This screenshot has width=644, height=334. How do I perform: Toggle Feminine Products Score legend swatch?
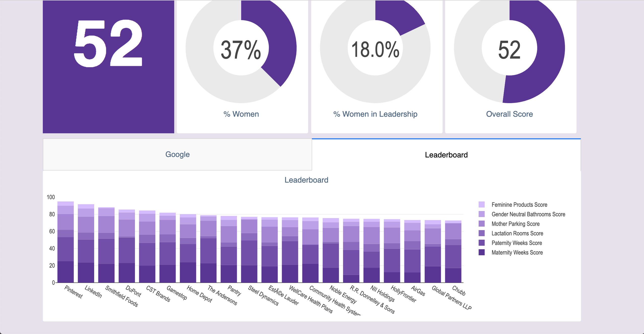[x=481, y=204]
